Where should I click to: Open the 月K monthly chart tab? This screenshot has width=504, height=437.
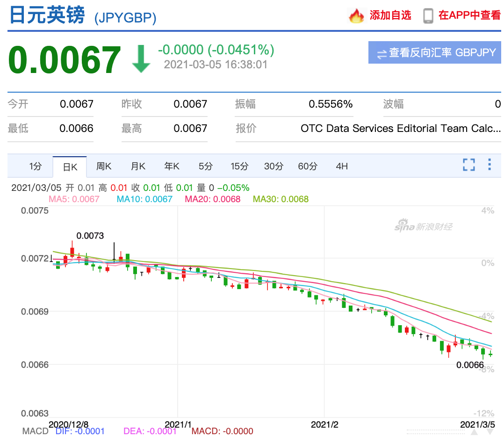click(x=138, y=166)
